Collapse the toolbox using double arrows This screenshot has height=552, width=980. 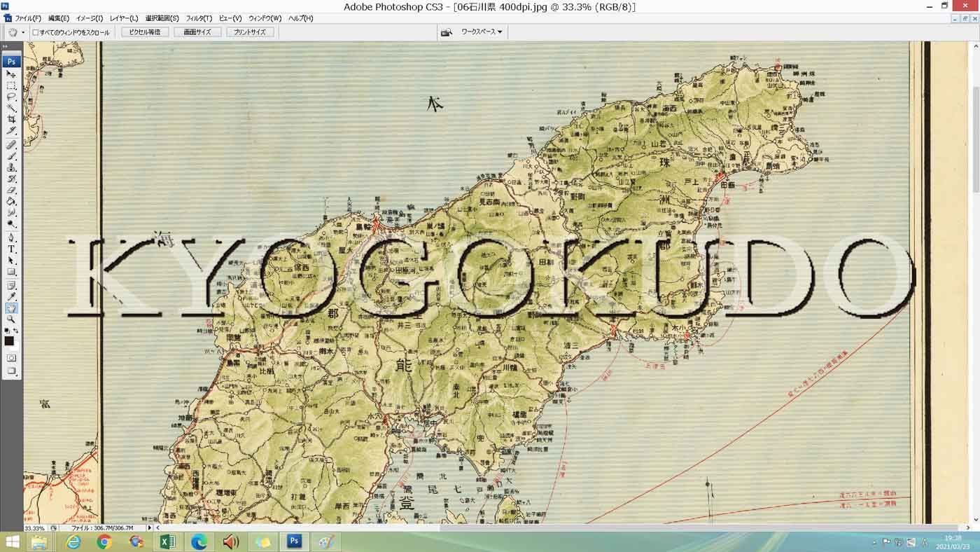click(x=6, y=47)
